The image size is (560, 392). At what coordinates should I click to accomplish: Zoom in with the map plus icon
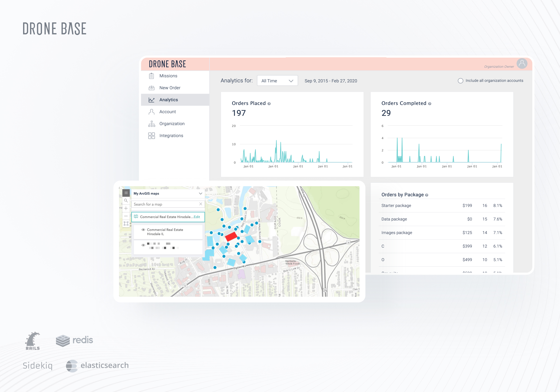coord(126,208)
